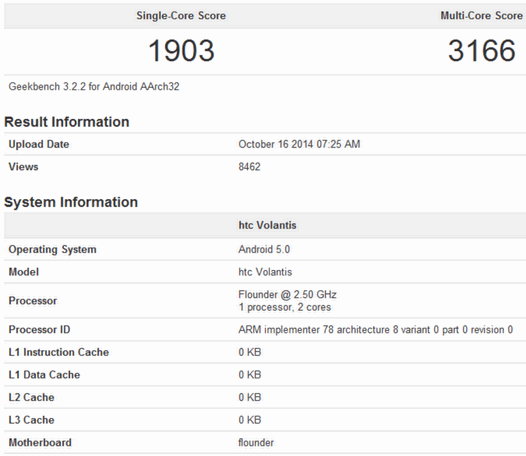Select the 0 KB value for L1 Instruction Cache
The height and width of the screenshot is (456, 526).
pyautogui.click(x=250, y=352)
